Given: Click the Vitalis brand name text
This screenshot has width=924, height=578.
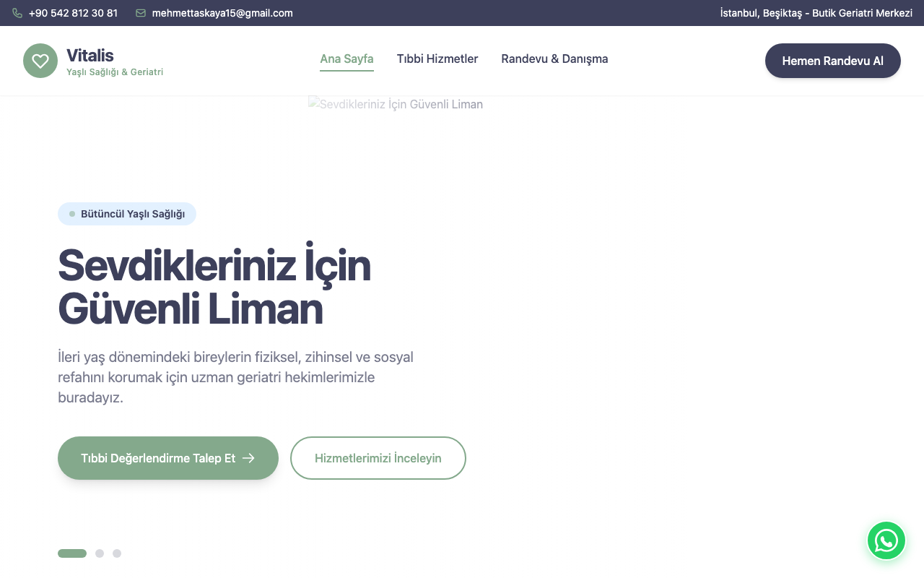Looking at the screenshot, I should click(x=90, y=56).
